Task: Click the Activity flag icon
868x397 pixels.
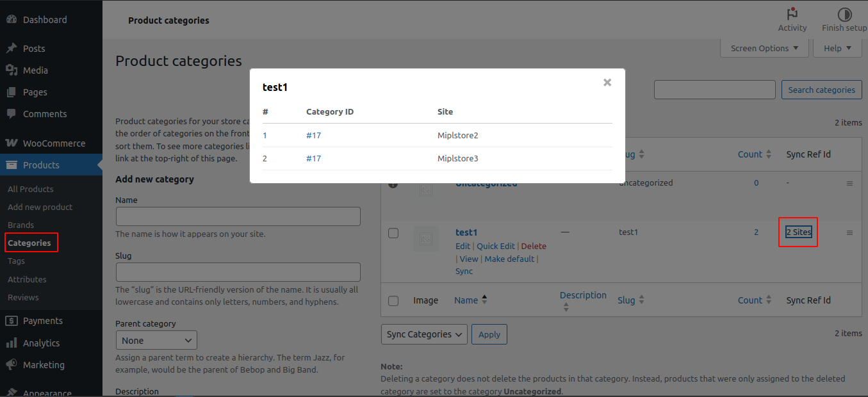Action: pyautogui.click(x=792, y=14)
